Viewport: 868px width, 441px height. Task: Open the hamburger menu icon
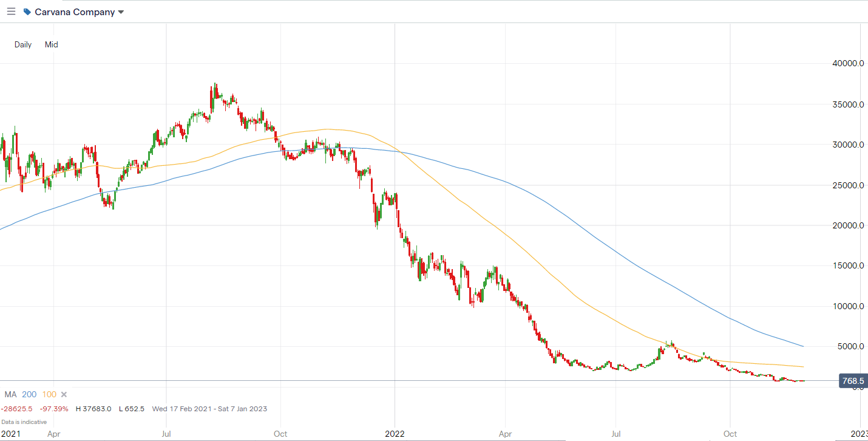pos(11,12)
